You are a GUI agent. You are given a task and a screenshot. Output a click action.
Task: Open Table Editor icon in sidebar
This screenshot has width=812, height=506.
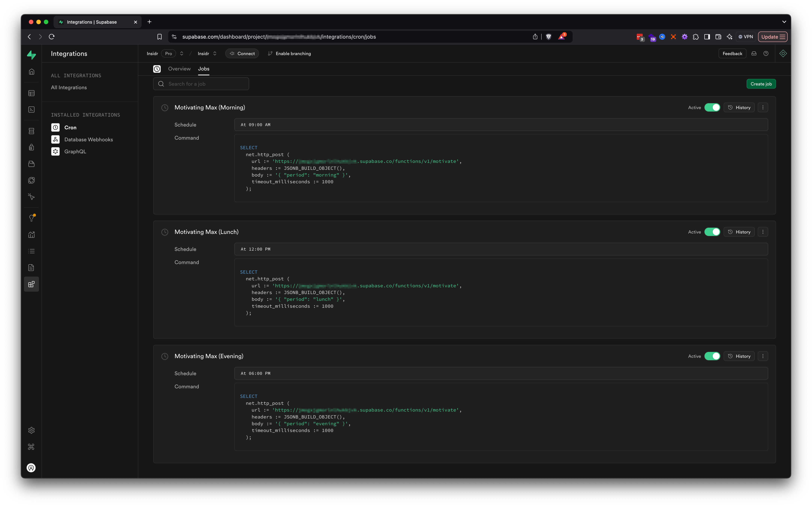(x=31, y=93)
